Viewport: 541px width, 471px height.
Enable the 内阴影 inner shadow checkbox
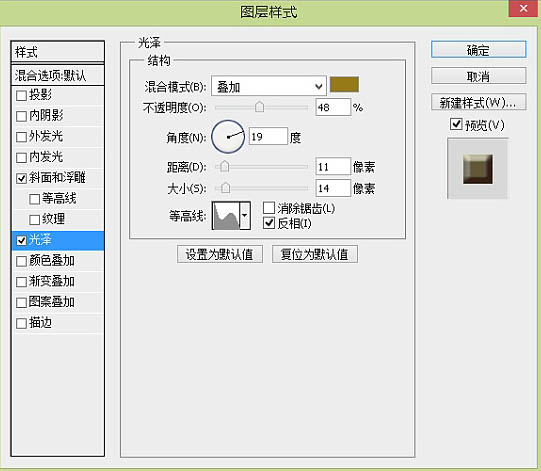pyautogui.click(x=21, y=116)
